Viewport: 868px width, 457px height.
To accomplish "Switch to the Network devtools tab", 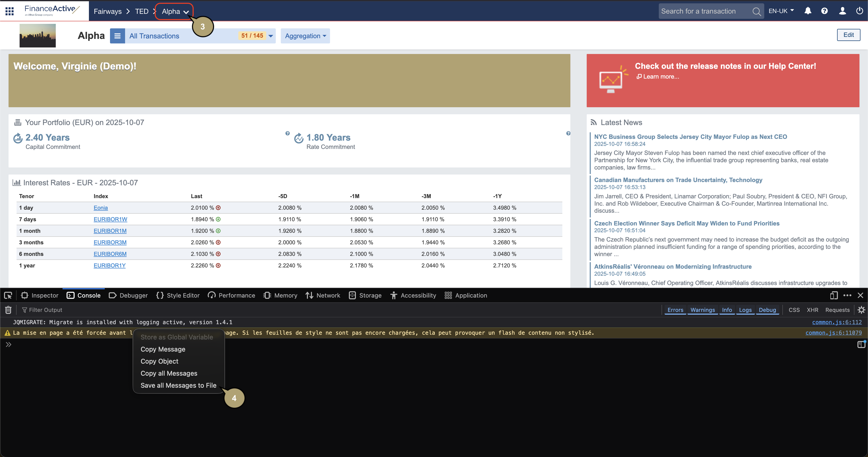I will point(323,295).
